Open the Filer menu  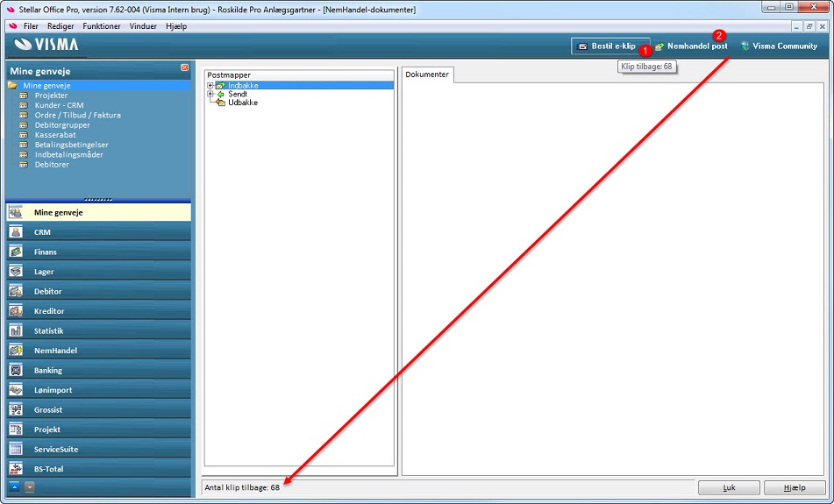pyautogui.click(x=31, y=26)
